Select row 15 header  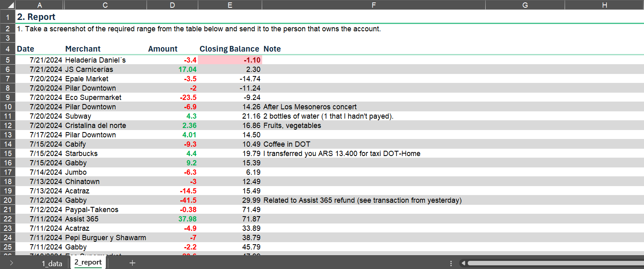(x=8, y=154)
